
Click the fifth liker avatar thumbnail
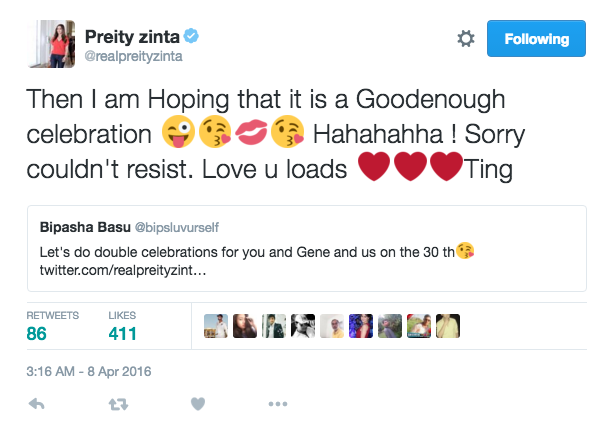point(332,326)
